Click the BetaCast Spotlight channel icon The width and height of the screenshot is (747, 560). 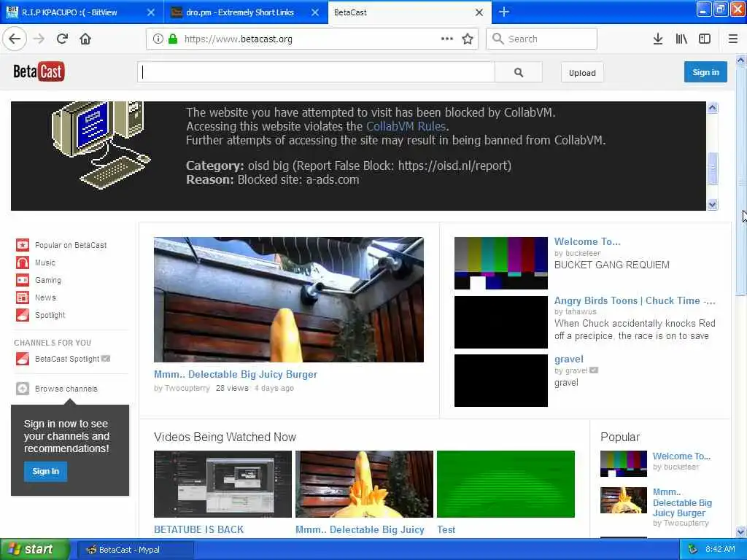(23, 359)
